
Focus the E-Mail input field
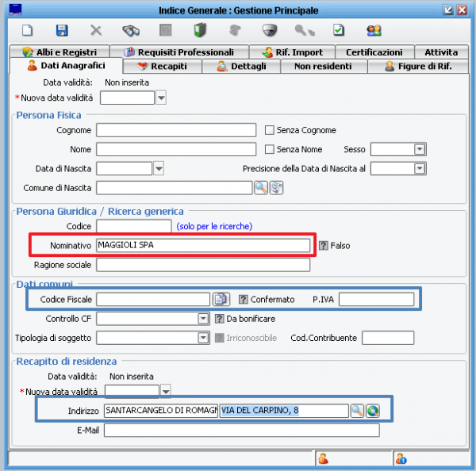242,430
